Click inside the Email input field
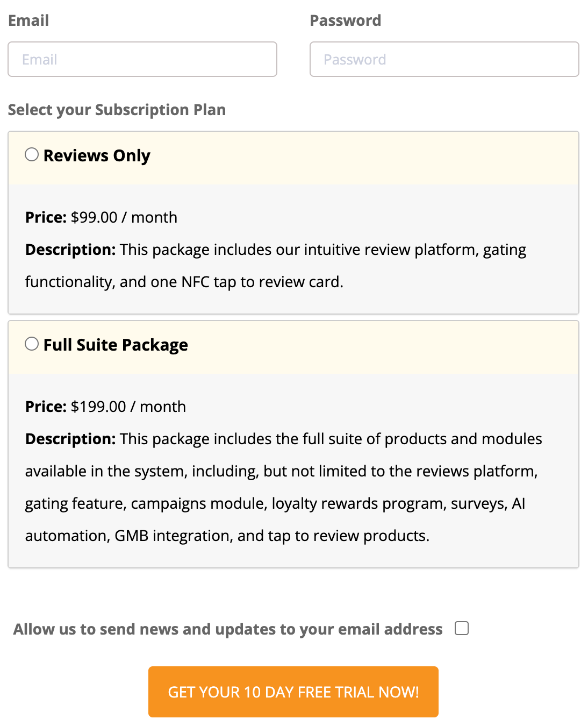Screen dimensions: 588x726 142,59
